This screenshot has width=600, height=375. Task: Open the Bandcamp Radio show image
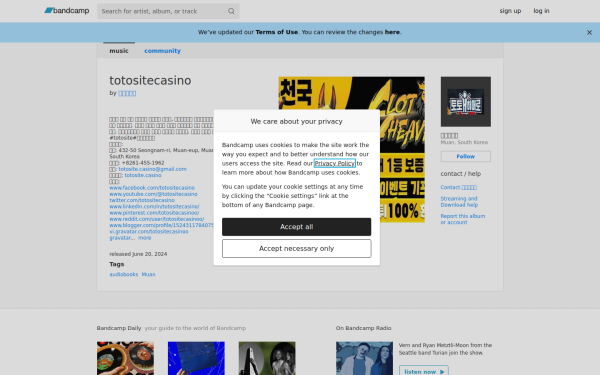(x=364, y=358)
